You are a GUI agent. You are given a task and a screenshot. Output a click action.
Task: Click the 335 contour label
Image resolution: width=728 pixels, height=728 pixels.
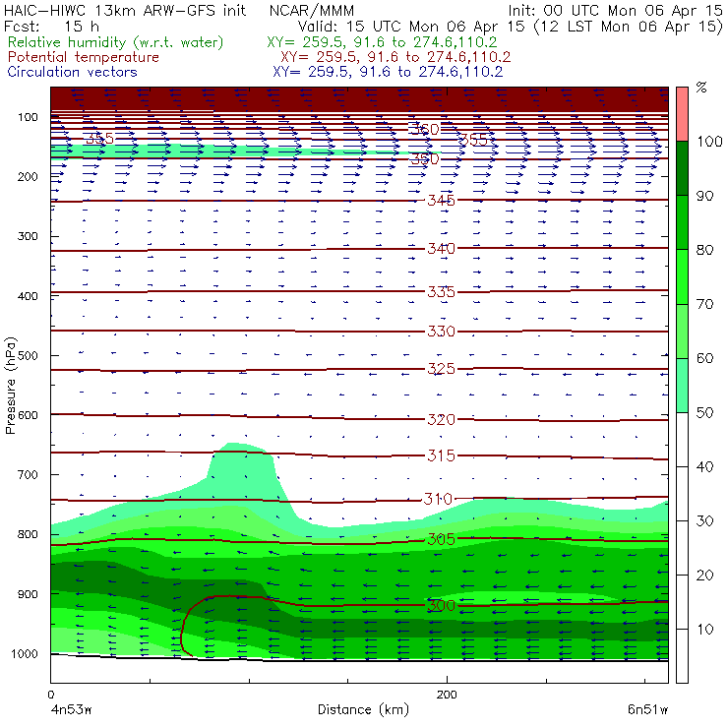coord(441,292)
